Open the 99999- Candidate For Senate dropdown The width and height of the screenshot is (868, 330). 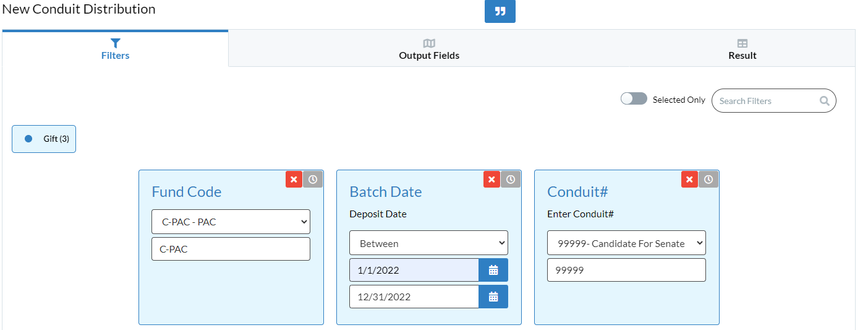626,243
